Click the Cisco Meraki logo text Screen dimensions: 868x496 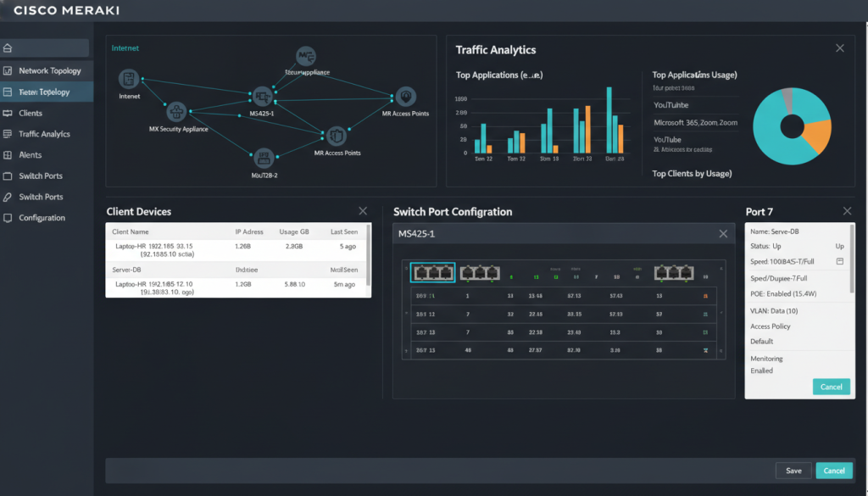click(66, 10)
